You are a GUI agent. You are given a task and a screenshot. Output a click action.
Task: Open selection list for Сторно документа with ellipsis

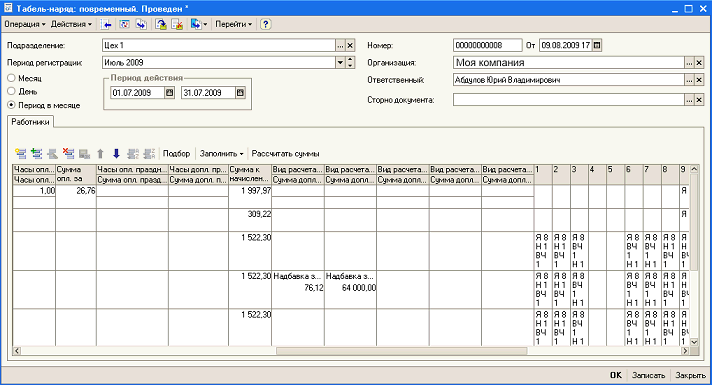(x=689, y=100)
